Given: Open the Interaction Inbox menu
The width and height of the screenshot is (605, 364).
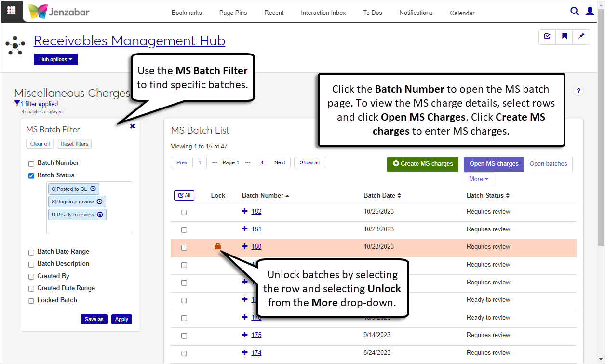Looking at the screenshot, I should point(323,13).
